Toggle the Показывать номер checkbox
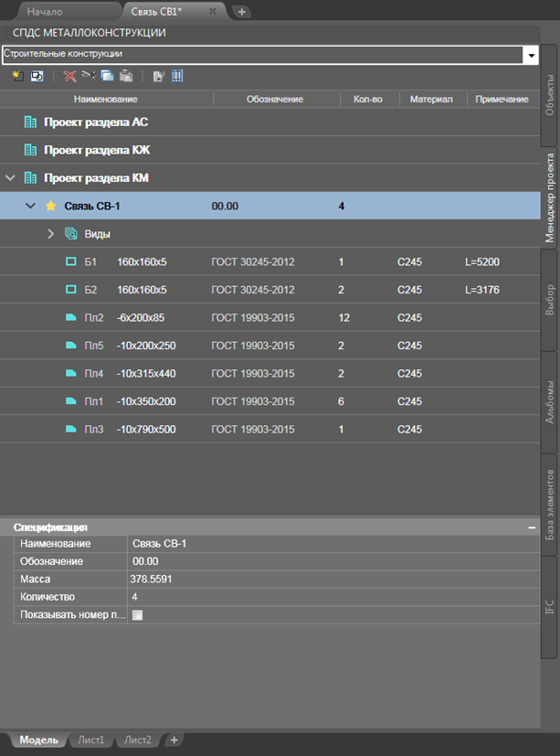 click(x=137, y=614)
